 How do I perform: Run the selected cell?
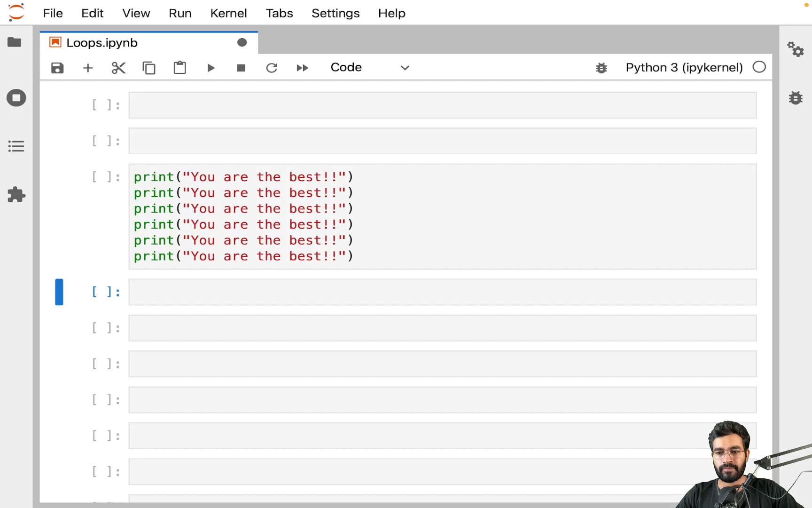[x=211, y=68]
